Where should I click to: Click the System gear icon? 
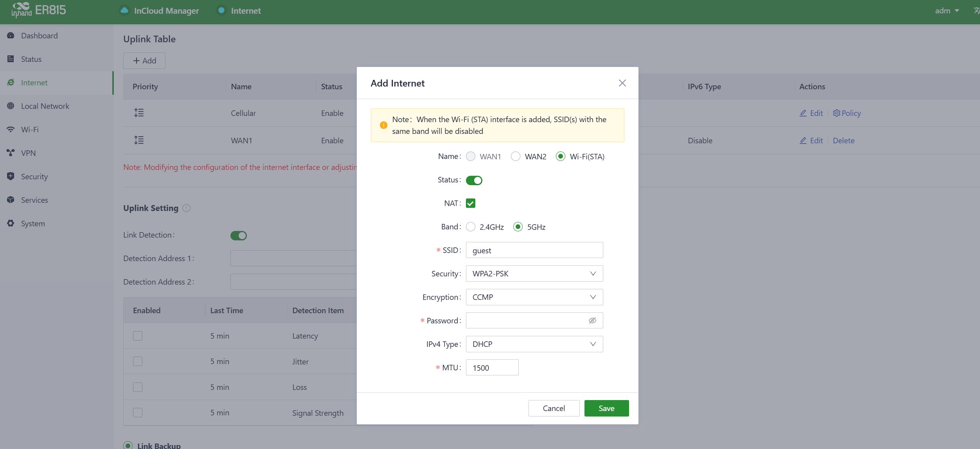[11, 224]
